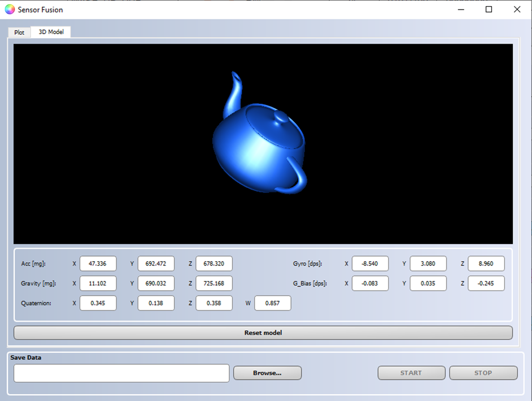Close the Sensor Fusion window
The width and height of the screenshot is (532, 401).
517,10
